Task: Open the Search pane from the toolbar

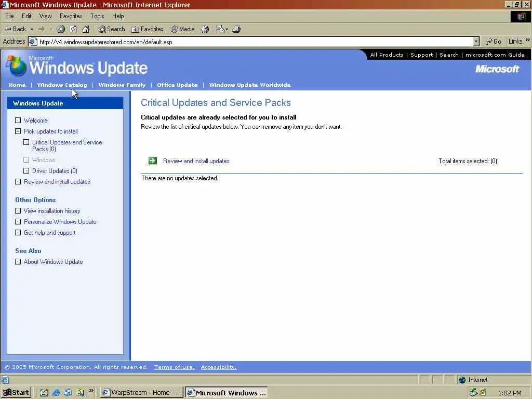Action: [x=112, y=29]
